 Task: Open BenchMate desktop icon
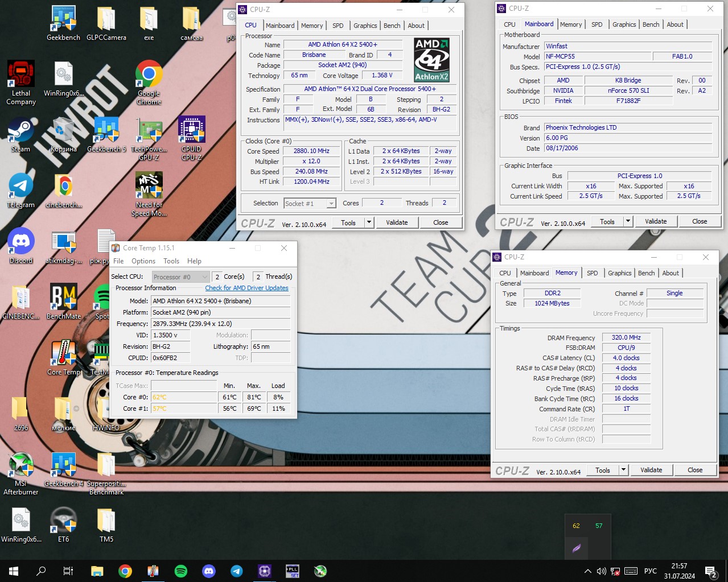(x=63, y=302)
